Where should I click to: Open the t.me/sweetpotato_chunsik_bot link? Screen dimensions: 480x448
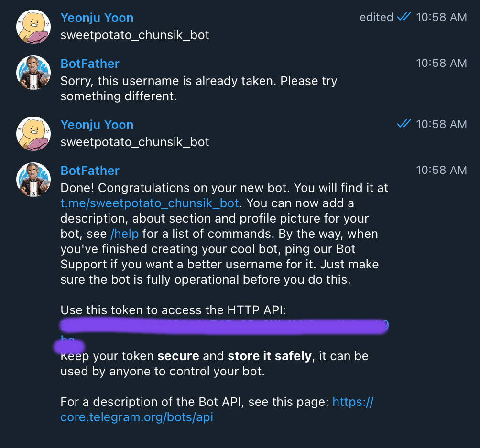point(149,203)
